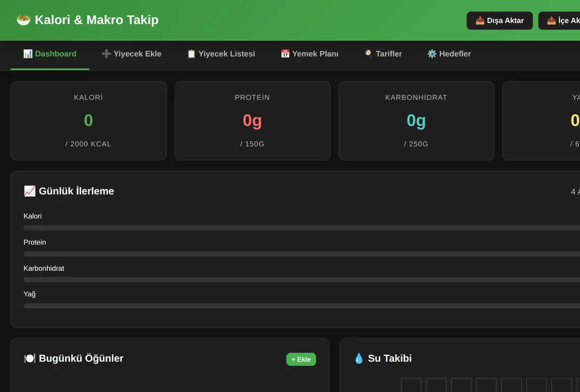Screen dimensions: 580x392
Task: Click the water drop icon beside Su Takibi
Action: (359, 358)
